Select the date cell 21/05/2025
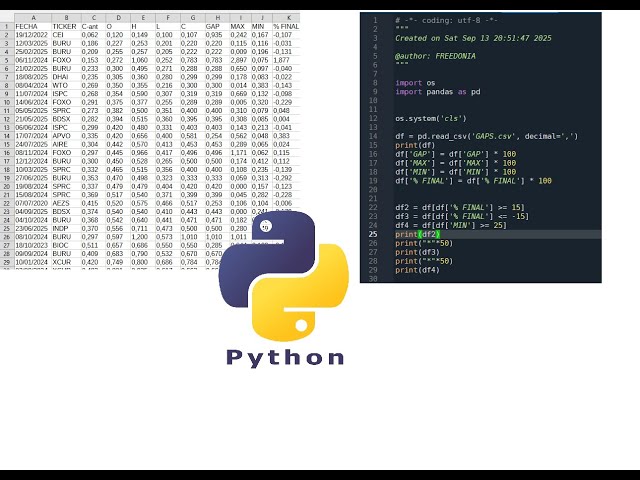Screen dimensions: 640x480 (31, 119)
